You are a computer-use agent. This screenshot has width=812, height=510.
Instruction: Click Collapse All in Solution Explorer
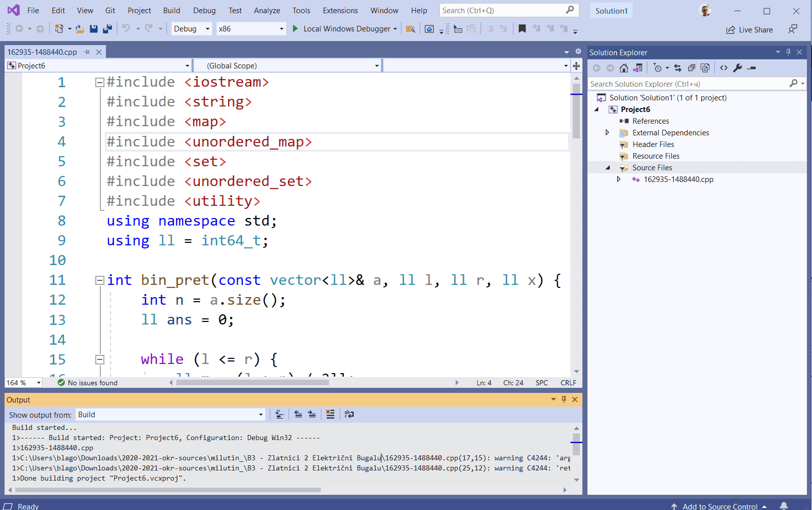click(691, 68)
